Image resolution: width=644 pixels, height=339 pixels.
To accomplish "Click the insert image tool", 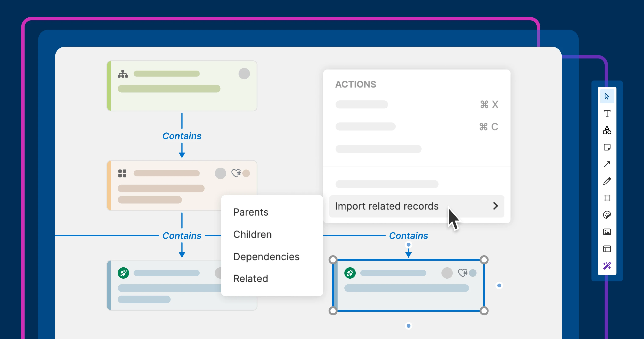I will click(607, 232).
